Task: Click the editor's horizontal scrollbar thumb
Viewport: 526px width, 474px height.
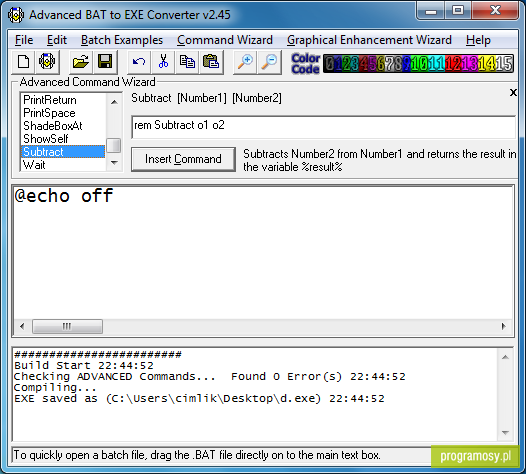Action: point(67,326)
